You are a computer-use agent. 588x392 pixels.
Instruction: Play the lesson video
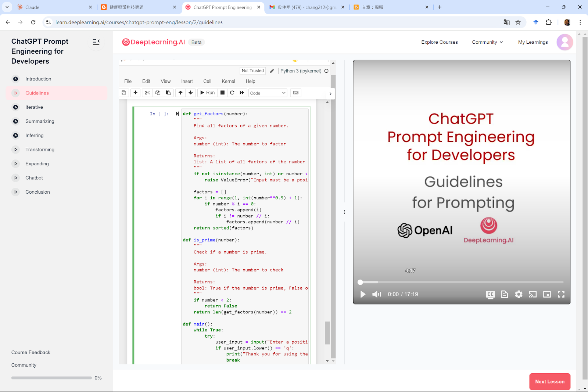click(x=363, y=294)
